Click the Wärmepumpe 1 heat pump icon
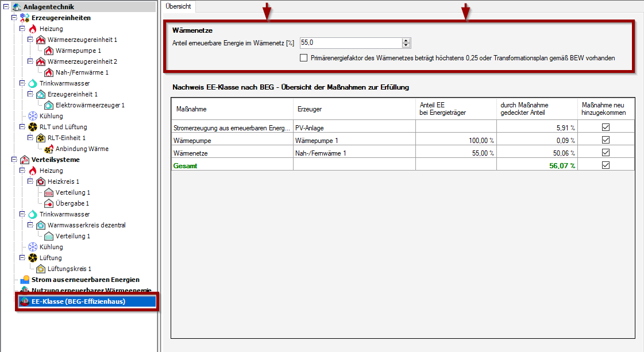This screenshot has height=352, width=644. (48, 51)
